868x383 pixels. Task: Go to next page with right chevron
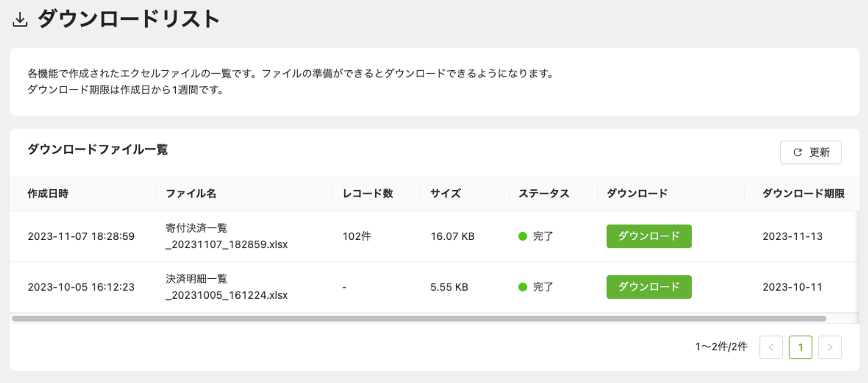(x=829, y=347)
